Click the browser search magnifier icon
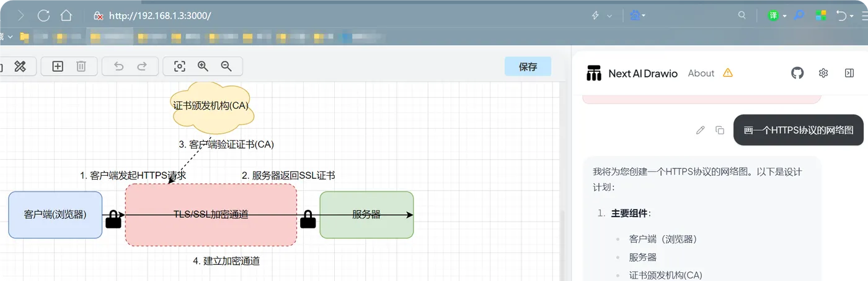The width and height of the screenshot is (868, 281). (x=742, y=15)
